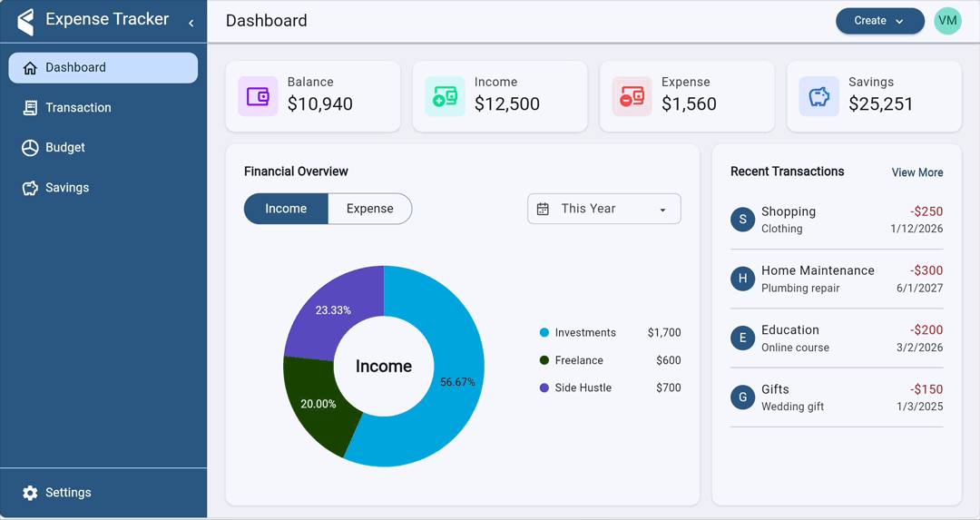980x520 pixels.
Task: Open the Dashboard menu item
Action: [103, 67]
